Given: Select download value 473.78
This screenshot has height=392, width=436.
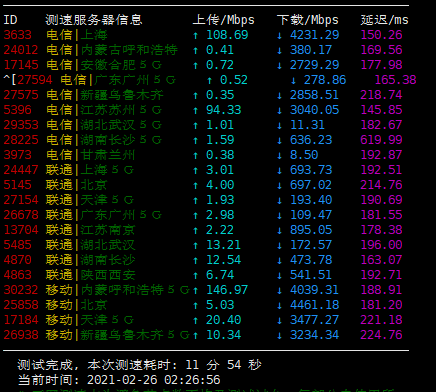Looking at the screenshot, I should (x=311, y=260).
